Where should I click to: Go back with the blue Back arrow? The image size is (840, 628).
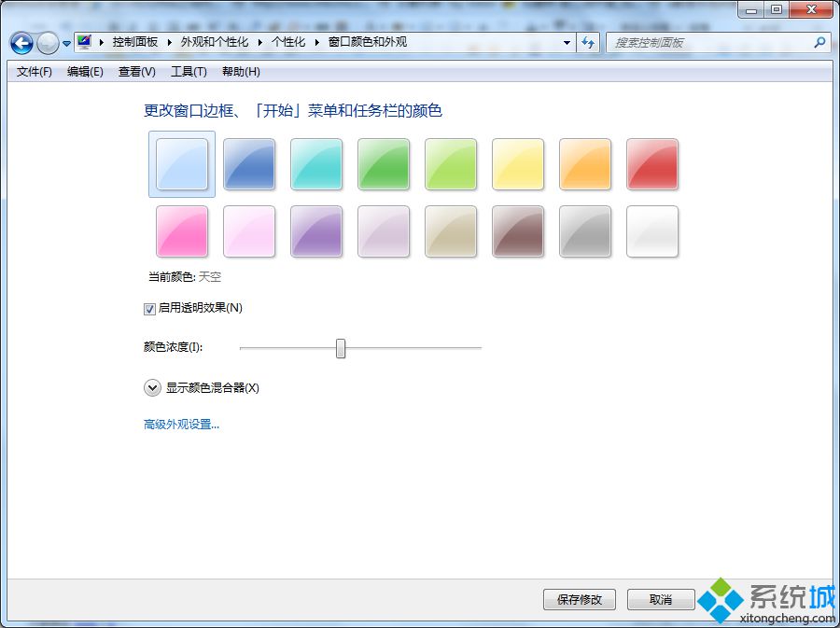[x=22, y=43]
